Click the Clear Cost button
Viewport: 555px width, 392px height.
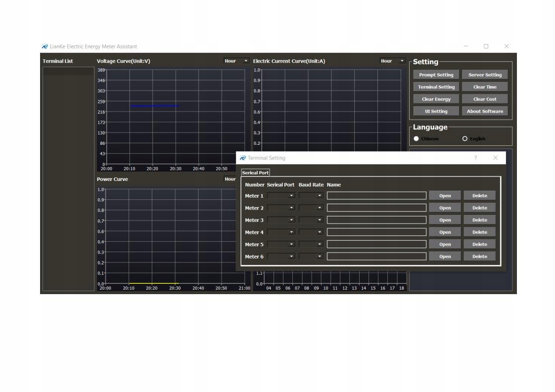[485, 99]
